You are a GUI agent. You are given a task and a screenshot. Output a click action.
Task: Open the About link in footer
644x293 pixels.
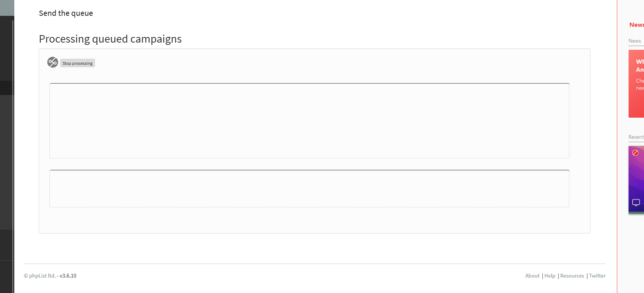533,276
